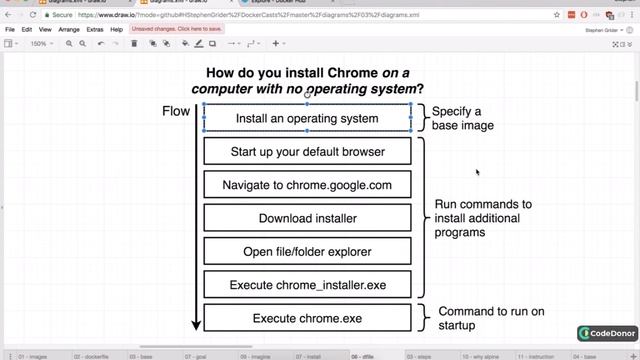Screen dimensions: 640x360
Task: Open the fill color bucket tool
Action: [185, 43]
